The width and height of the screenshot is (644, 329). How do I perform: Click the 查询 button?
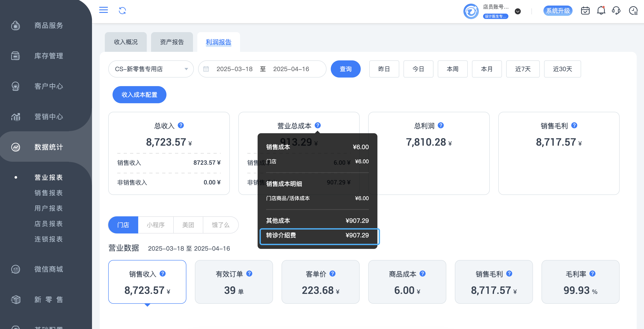(x=346, y=69)
